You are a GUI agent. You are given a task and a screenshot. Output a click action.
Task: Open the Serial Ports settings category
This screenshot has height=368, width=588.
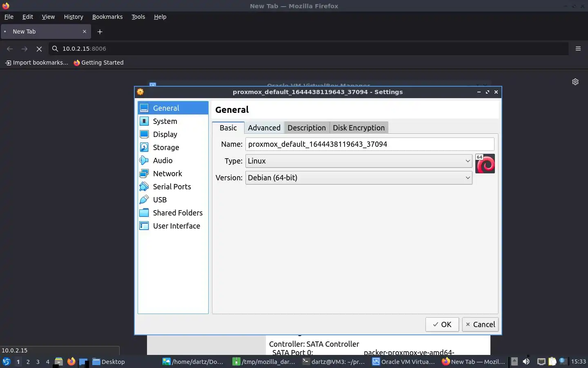click(x=173, y=186)
